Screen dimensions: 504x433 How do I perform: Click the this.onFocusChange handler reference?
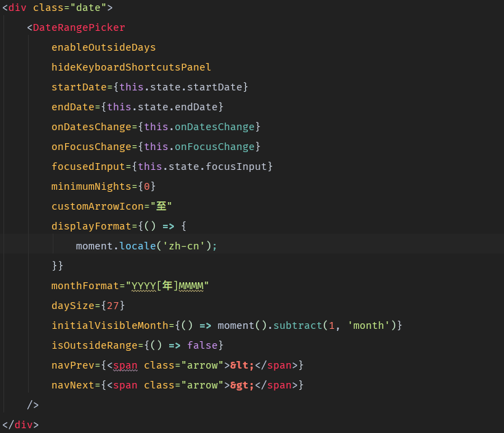(199, 147)
